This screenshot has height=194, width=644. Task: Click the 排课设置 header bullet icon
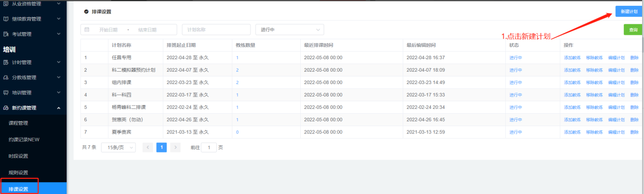[86, 11]
